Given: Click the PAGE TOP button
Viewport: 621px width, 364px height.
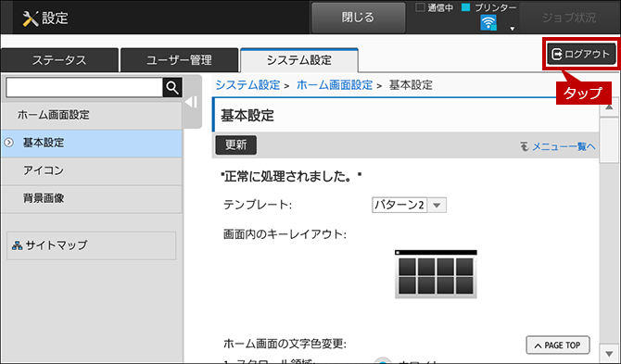Looking at the screenshot, I should (x=558, y=345).
